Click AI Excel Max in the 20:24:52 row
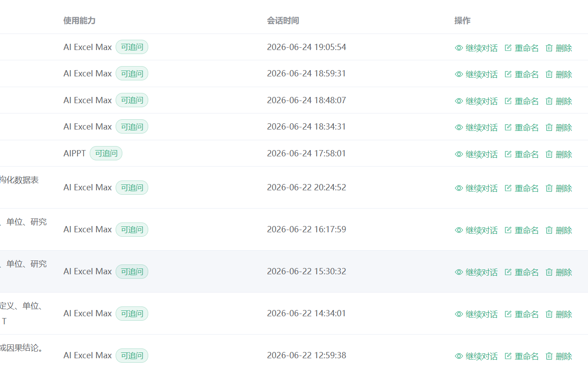588x373 pixels. click(x=88, y=187)
